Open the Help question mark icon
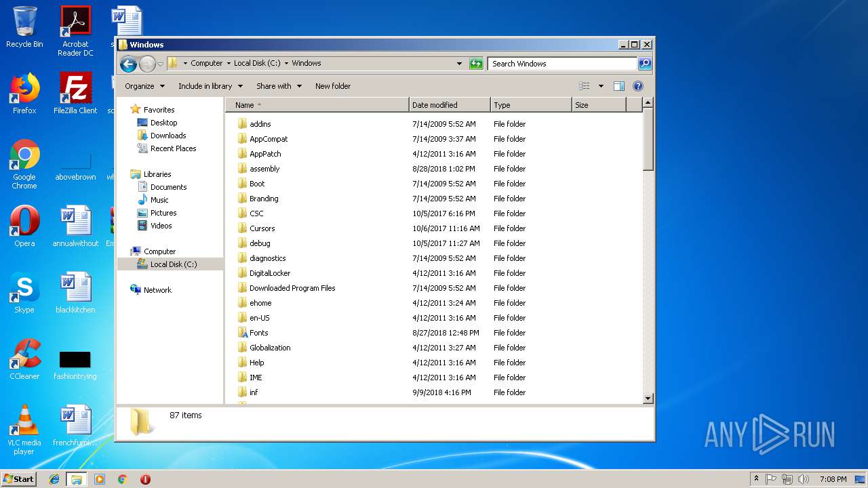This screenshot has height=488, width=868. pos(637,86)
